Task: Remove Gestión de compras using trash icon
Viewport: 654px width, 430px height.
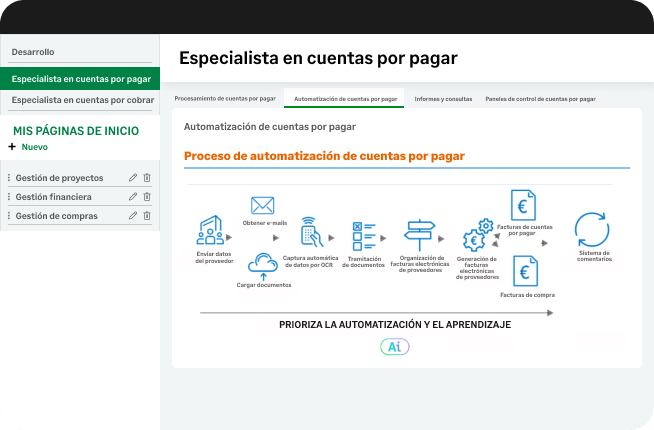Action: (147, 216)
